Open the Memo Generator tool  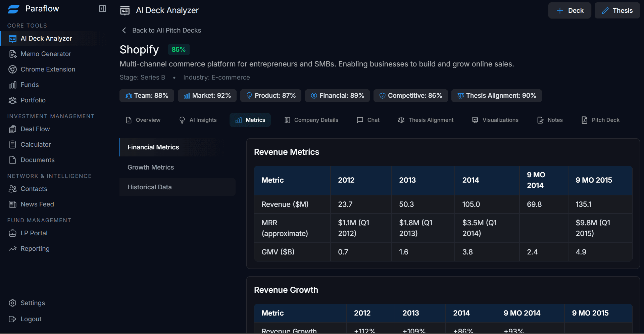[46, 54]
